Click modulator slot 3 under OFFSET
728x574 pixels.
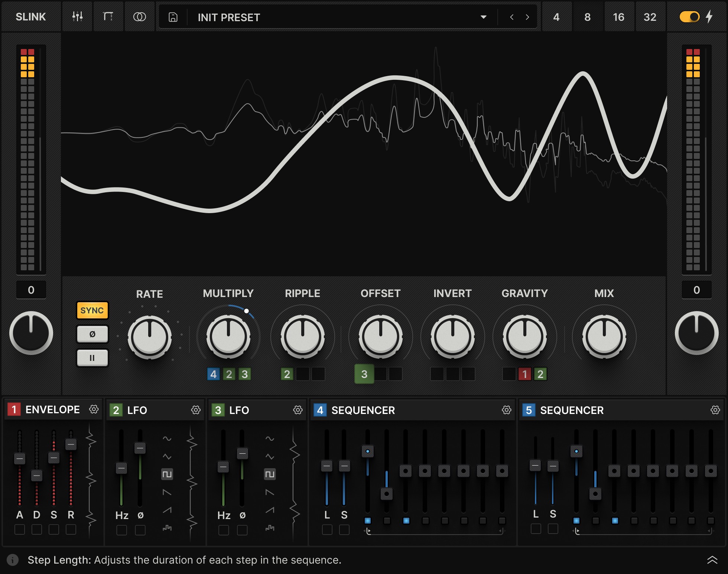coord(364,374)
